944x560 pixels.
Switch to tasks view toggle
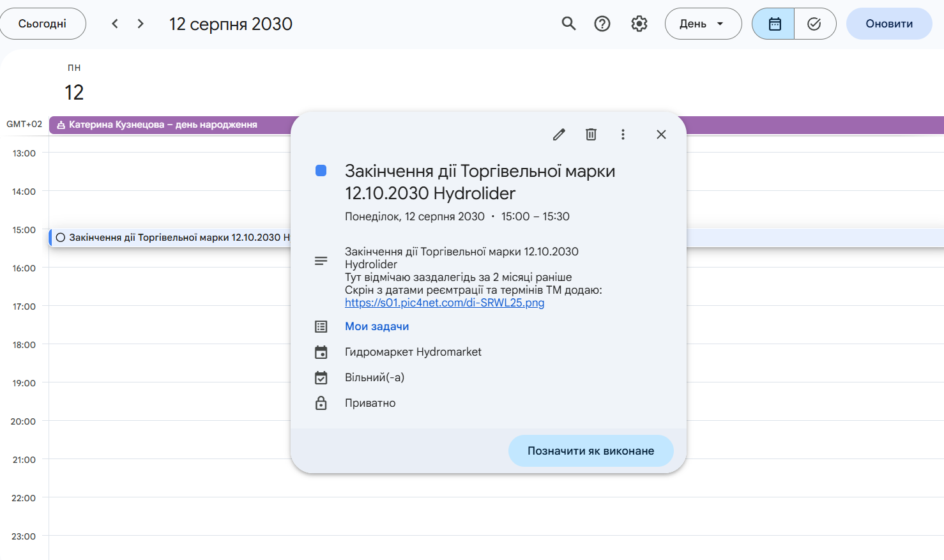click(x=814, y=24)
